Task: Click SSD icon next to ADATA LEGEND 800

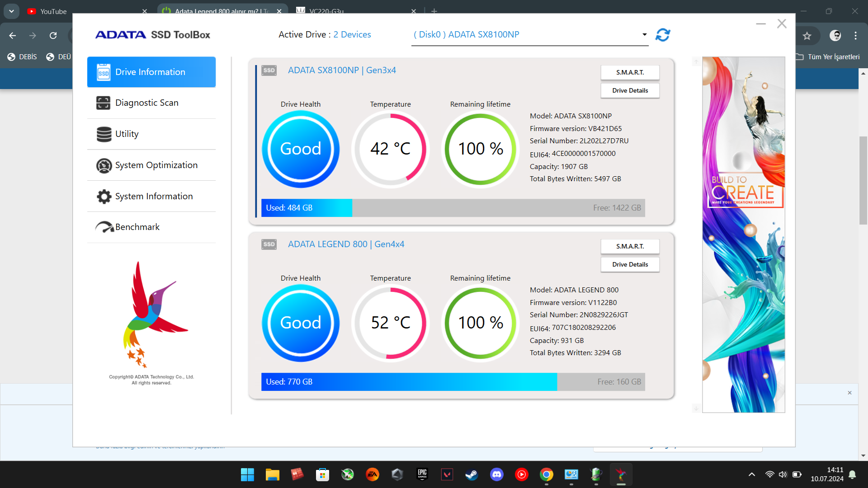Action: point(269,244)
